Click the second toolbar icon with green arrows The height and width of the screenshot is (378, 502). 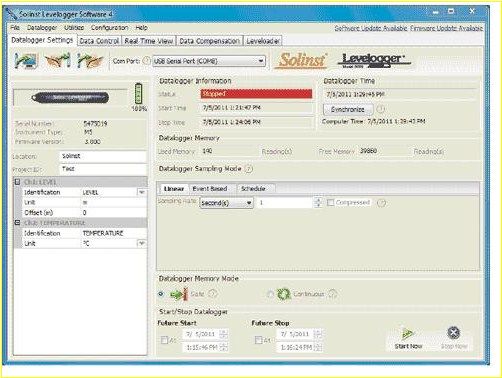[x=58, y=60]
